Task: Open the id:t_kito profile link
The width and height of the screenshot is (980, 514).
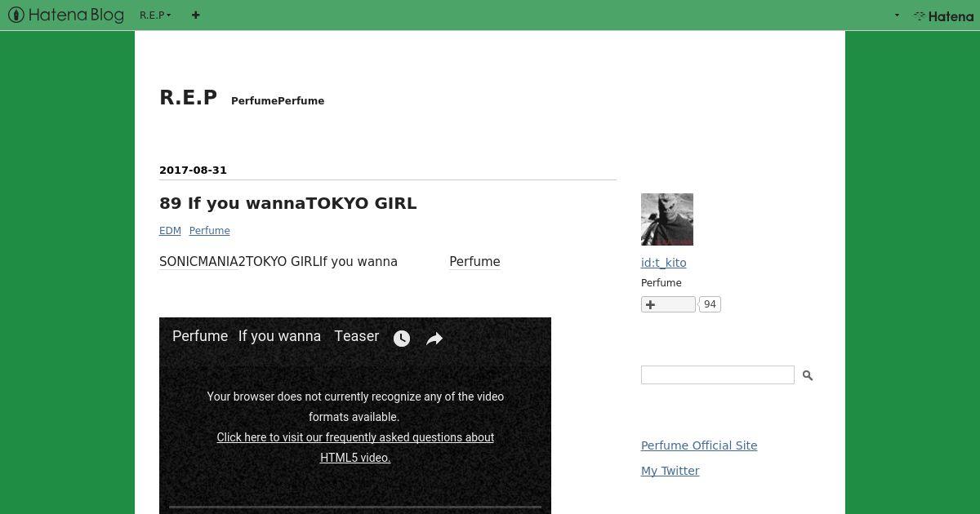Action: click(663, 263)
